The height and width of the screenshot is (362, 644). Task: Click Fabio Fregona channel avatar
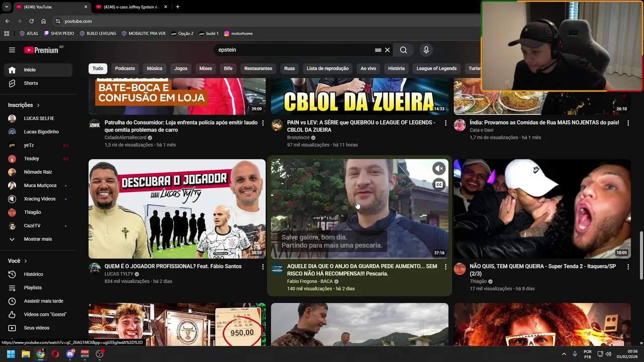277,268
